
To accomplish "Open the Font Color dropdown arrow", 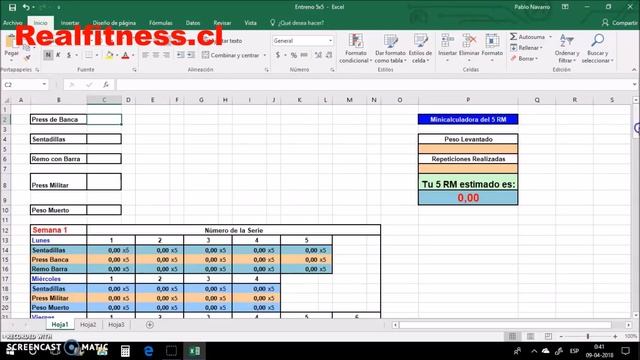I will [133, 55].
